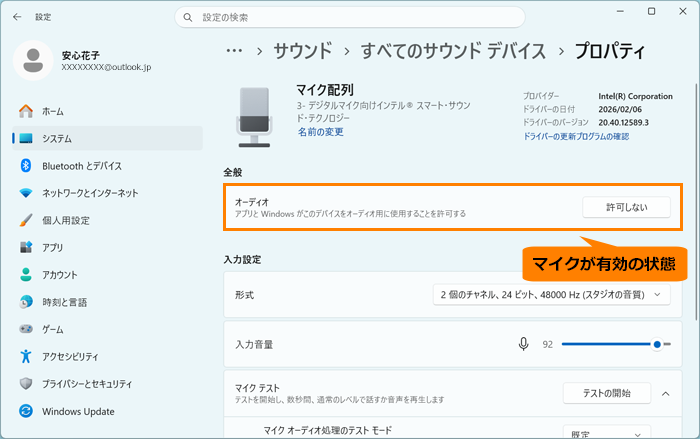Click ドライバーの更新プログラムの確認 link
This screenshot has width=700, height=439.
click(x=576, y=136)
